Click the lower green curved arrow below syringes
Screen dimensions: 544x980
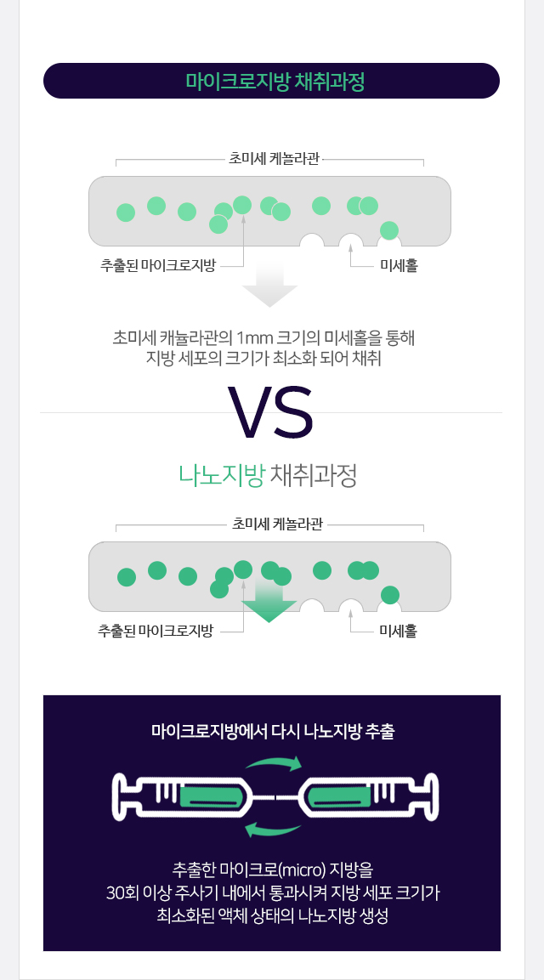(x=274, y=830)
